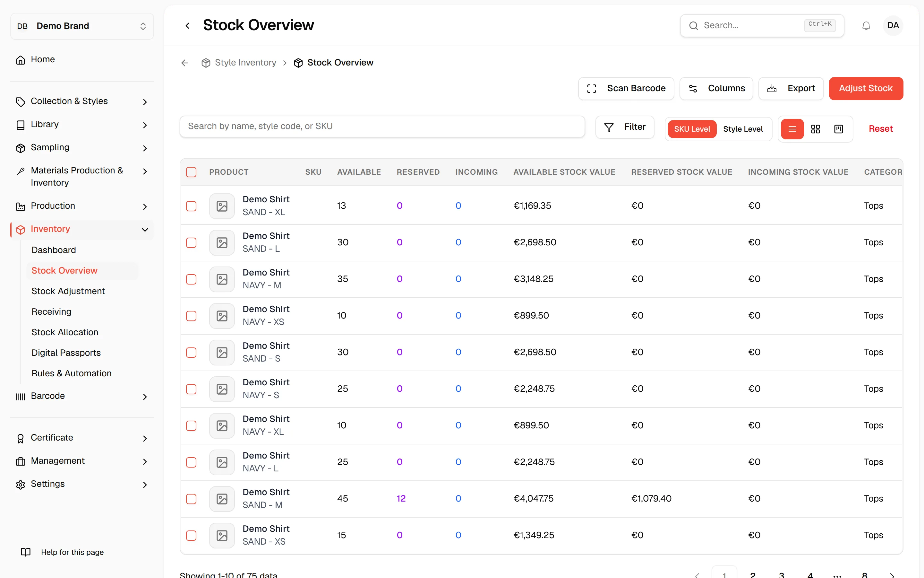Open the DA user avatar menu

coord(893,26)
